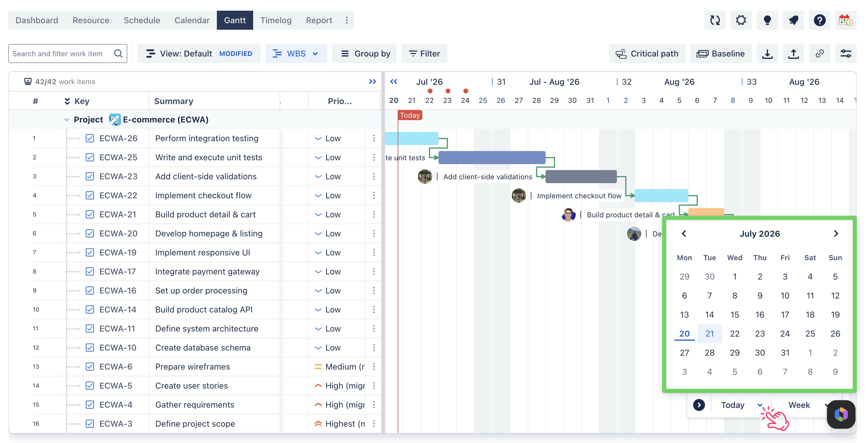Click the upload import icon

point(794,54)
